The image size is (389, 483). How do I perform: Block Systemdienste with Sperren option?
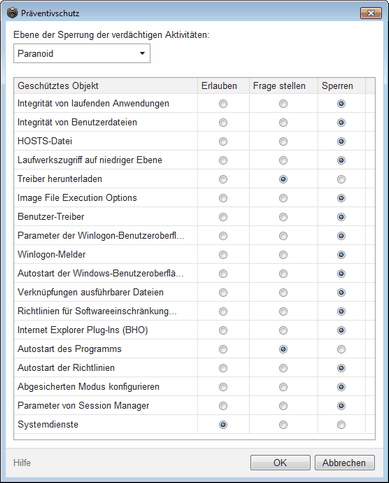point(341,425)
